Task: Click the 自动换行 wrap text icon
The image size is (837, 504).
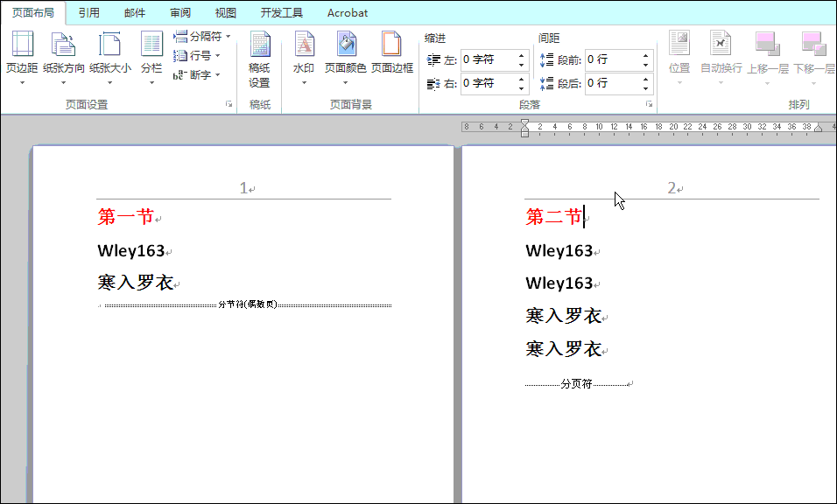Action: click(721, 44)
